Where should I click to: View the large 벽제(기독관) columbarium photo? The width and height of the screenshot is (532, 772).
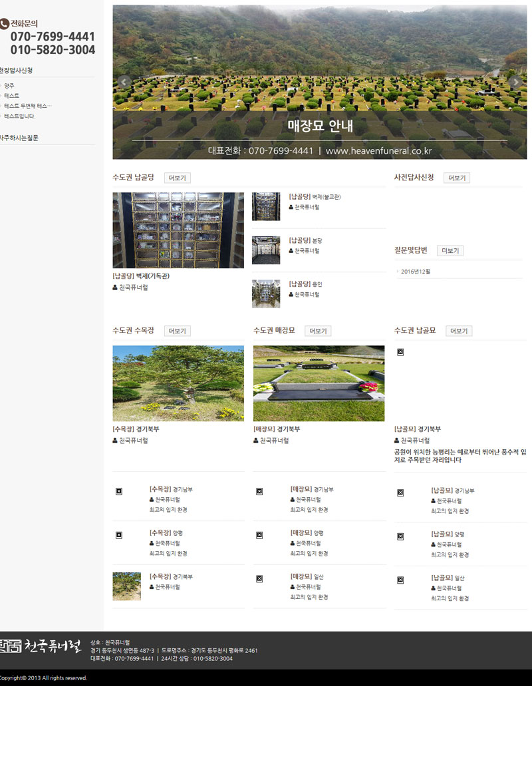click(178, 230)
